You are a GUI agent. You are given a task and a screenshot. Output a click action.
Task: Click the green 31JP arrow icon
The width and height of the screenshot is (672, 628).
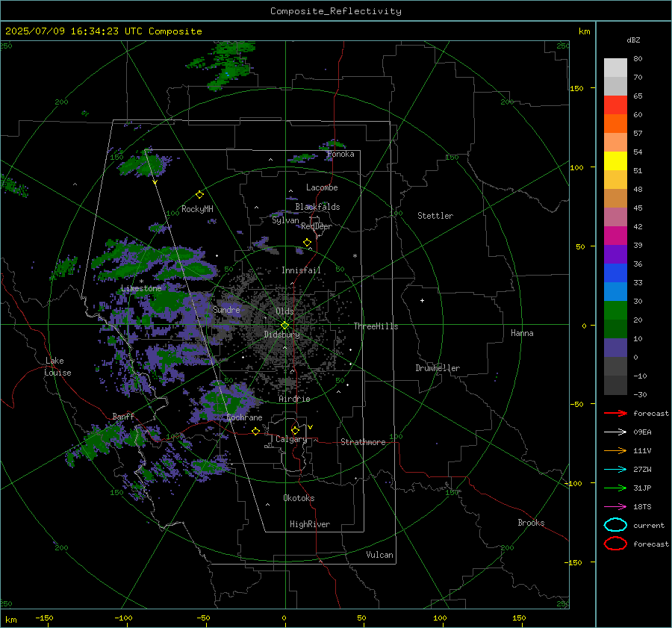(x=615, y=488)
